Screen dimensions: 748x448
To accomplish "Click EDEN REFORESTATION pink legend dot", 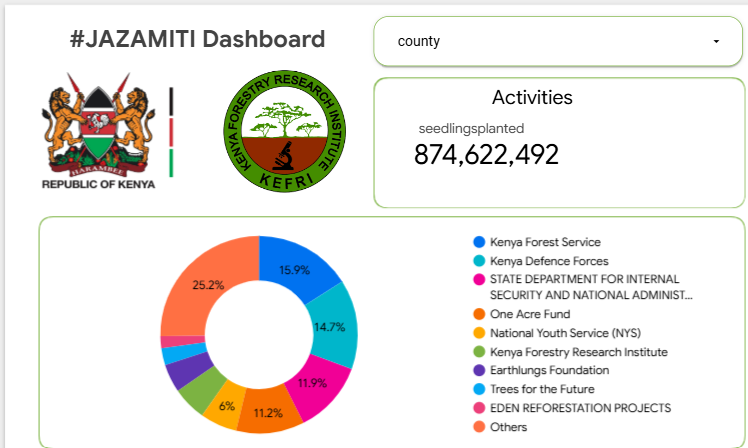I will click(479, 408).
